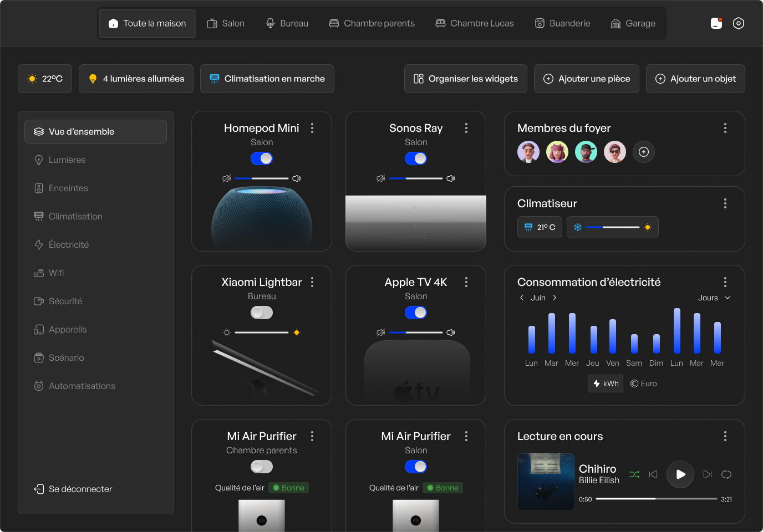Viewport: 763px width, 532px height.
Task: Open the notifications icon in the header
Action: 716,23
